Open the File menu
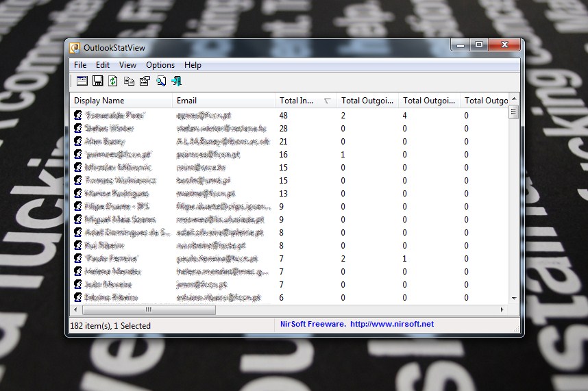588x391 pixels. coord(80,65)
